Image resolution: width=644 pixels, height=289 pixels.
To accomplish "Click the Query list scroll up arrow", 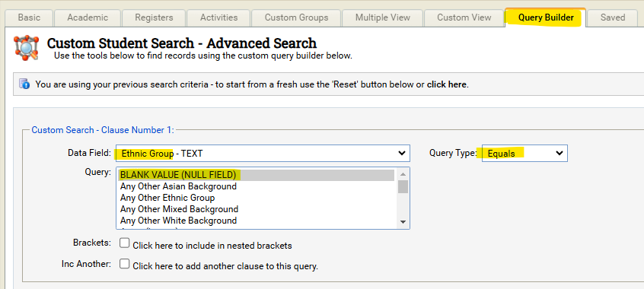I will (403, 174).
